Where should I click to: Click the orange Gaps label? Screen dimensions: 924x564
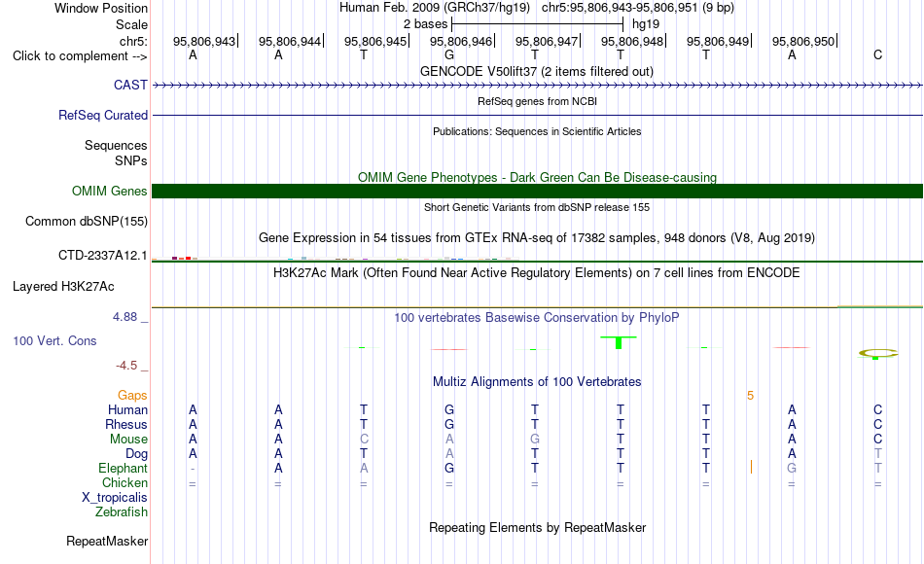coord(132,395)
